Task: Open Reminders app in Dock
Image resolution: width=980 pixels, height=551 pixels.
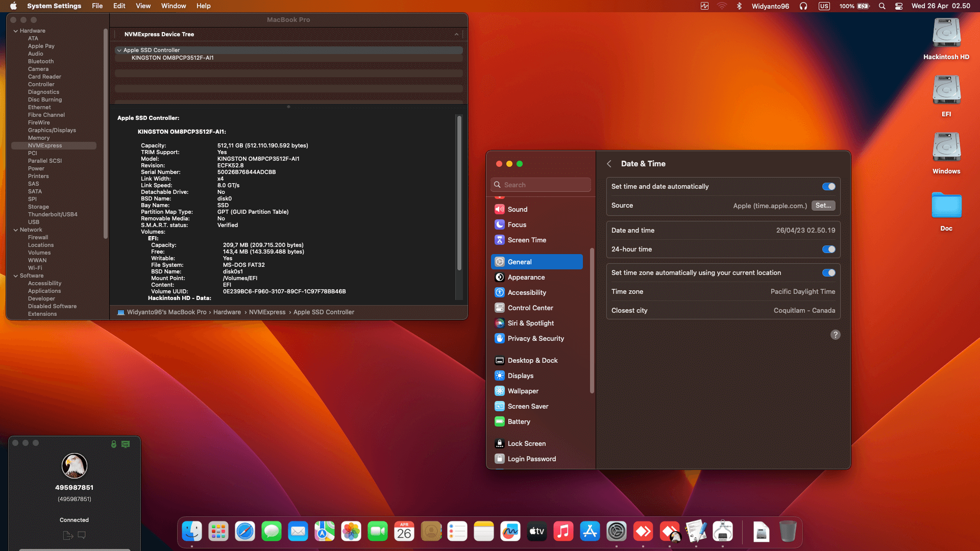Action: (x=457, y=532)
